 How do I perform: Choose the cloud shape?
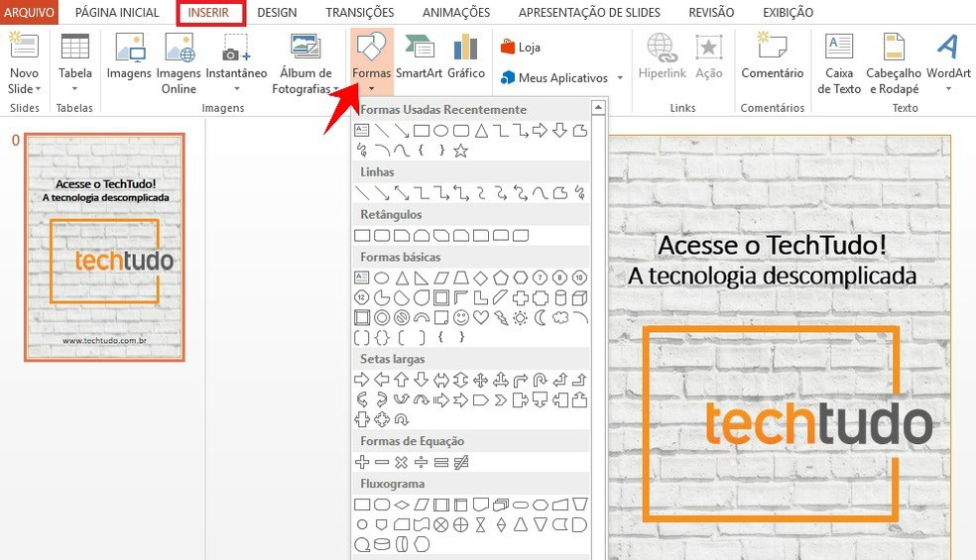[x=560, y=317]
